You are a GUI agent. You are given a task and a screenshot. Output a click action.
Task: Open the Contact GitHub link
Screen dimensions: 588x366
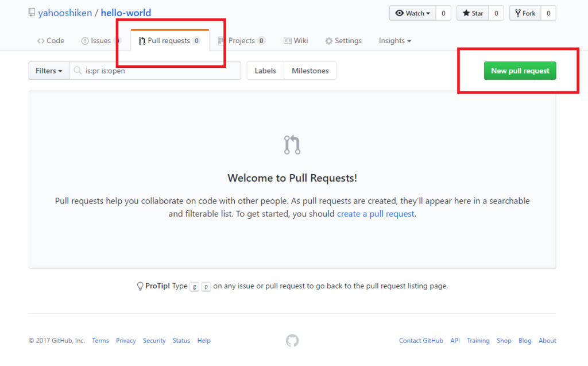click(421, 341)
